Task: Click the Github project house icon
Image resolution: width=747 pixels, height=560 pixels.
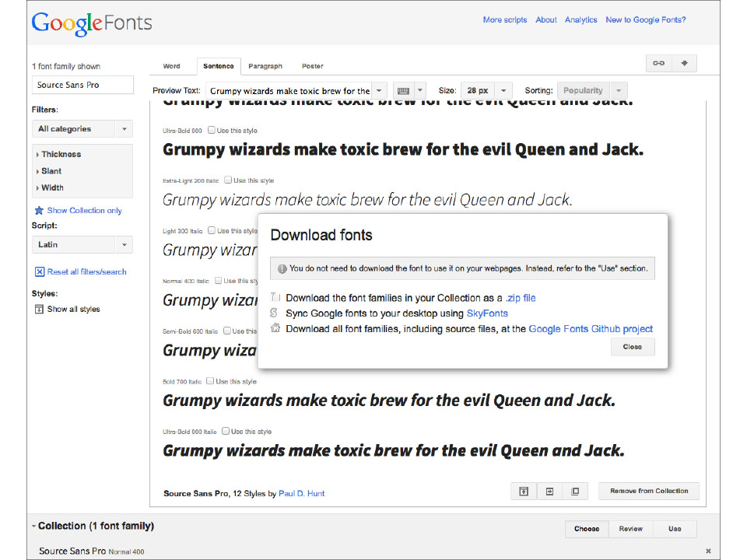Action: click(x=275, y=328)
